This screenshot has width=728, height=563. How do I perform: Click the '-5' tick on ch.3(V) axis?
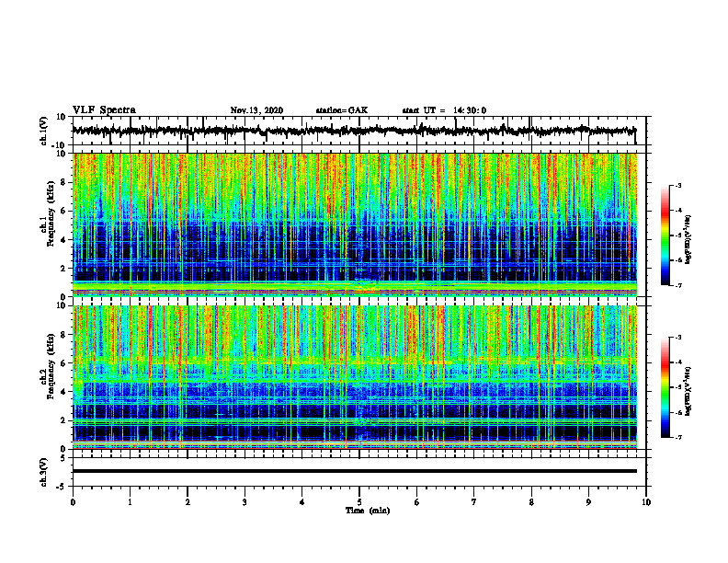click(61, 487)
